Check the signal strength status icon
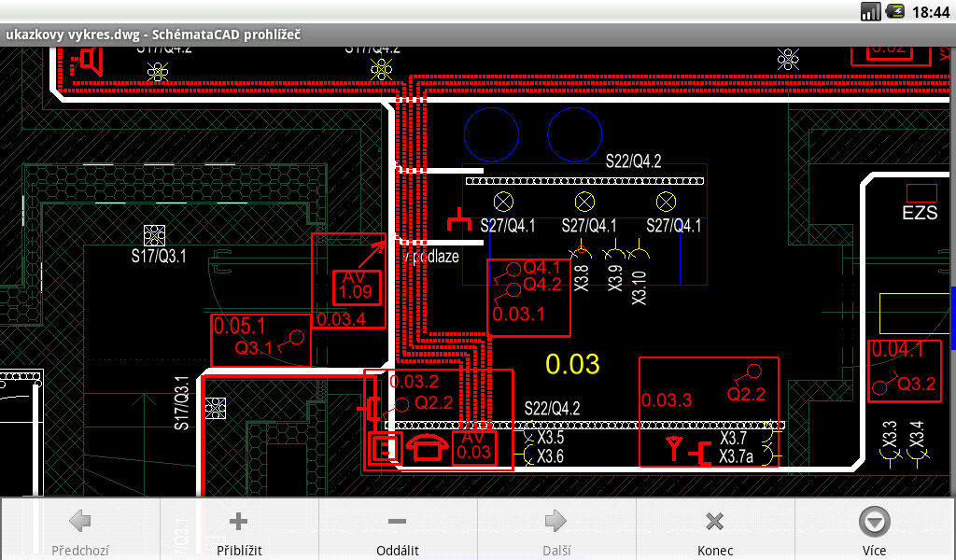This screenshot has height=560, width=956. click(871, 11)
